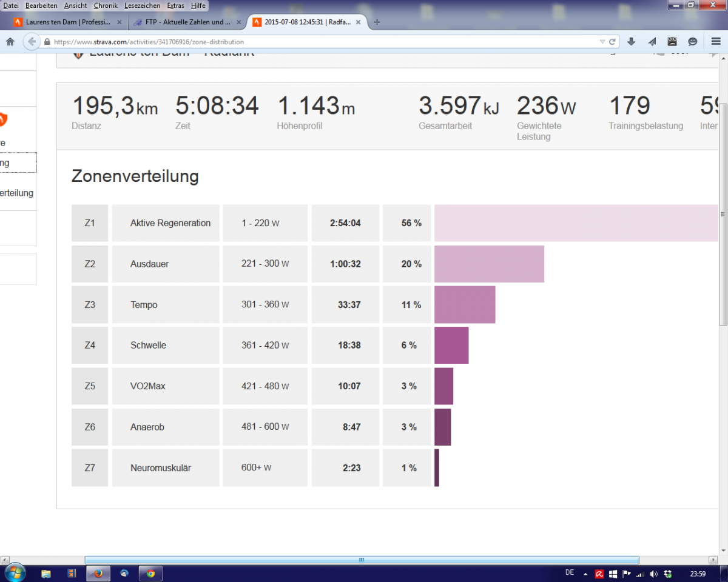
Task: Close the 2015-07-08 Radfahrt tab
Action: (358, 22)
